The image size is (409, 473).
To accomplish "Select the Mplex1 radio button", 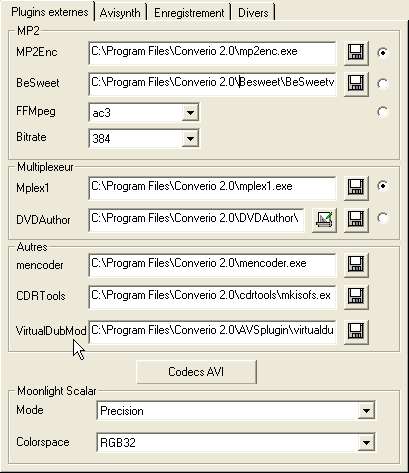I will point(383,186).
